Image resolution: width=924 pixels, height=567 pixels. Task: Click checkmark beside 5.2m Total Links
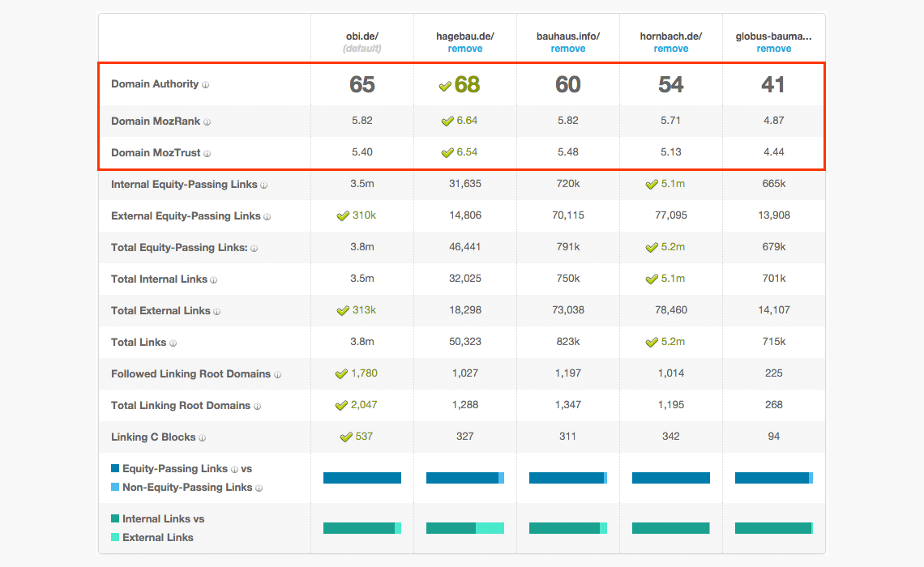pyautogui.click(x=652, y=342)
